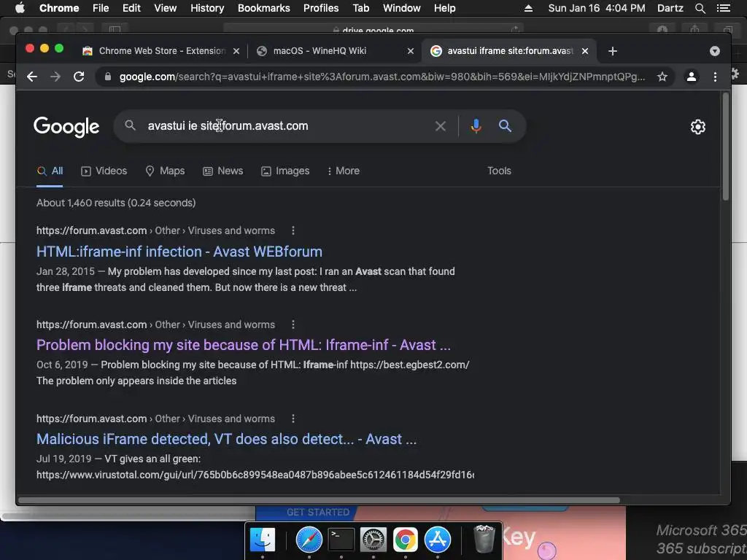The width and height of the screenshot is (747, 560).
Task: Start voice search with the microphone icon
Action: pos(476,126)
